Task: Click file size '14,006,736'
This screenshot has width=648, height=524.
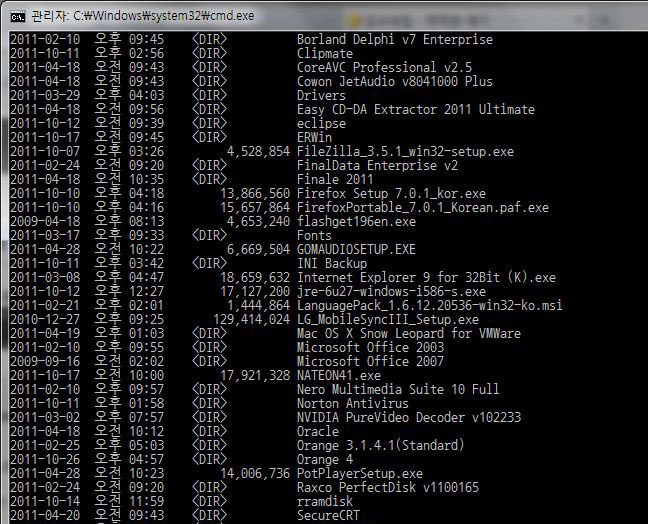Action: (255, 474)
